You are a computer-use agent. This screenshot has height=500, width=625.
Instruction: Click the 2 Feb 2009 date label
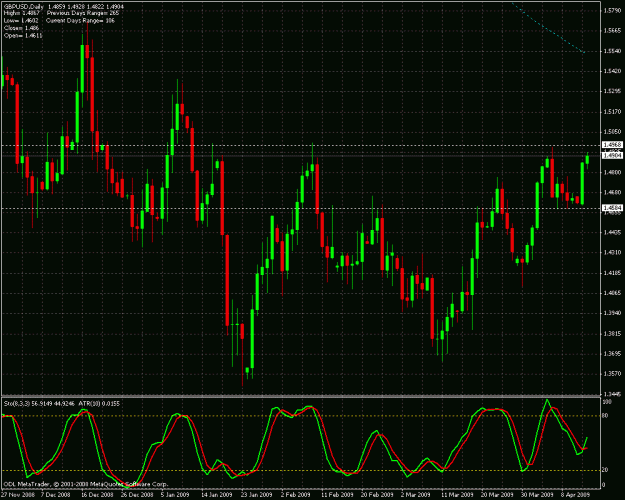[295, 495]
